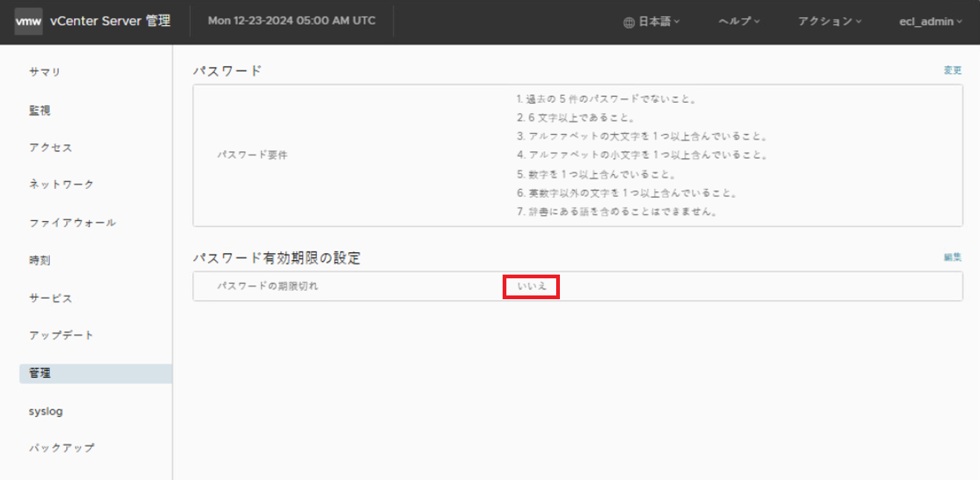
Task: Select 管理 in the sidebar
Action: 96,374
